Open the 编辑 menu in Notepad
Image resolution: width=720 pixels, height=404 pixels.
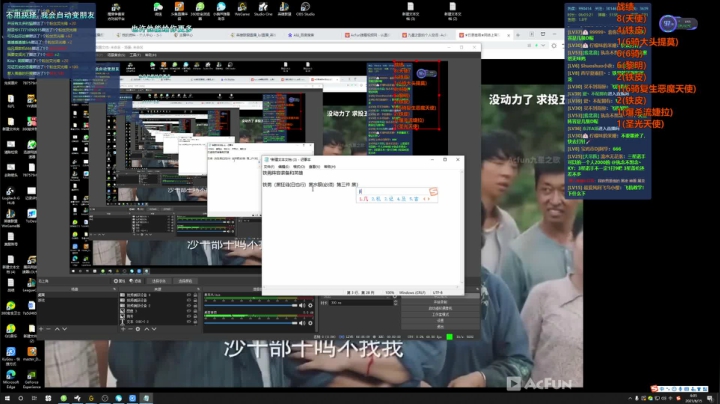pyautogui.click(x=283, y=167)
